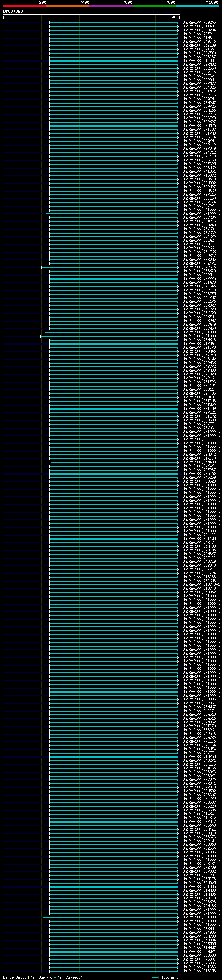Click the query end position 462
The height and width of the screenshot is (980, 222).
point(175,17)
